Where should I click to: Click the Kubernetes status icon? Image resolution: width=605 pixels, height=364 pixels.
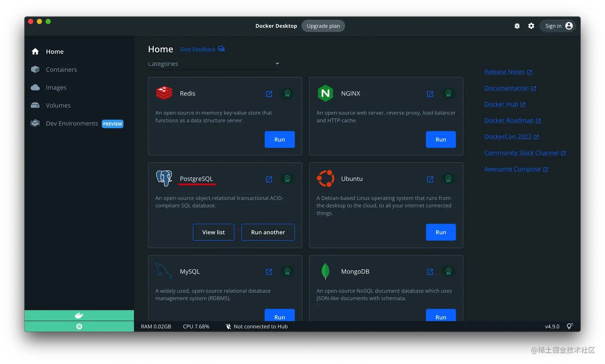pos(79,326)
